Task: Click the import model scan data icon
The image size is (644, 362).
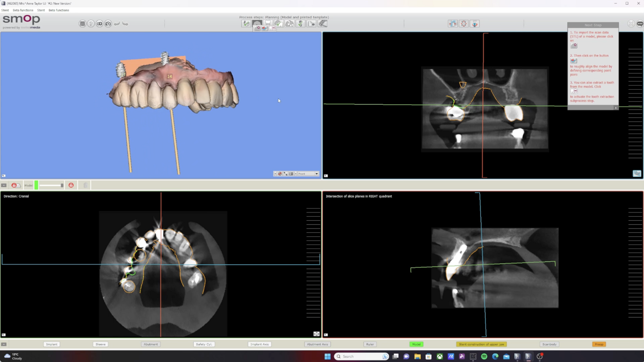Action: [258, 28]
